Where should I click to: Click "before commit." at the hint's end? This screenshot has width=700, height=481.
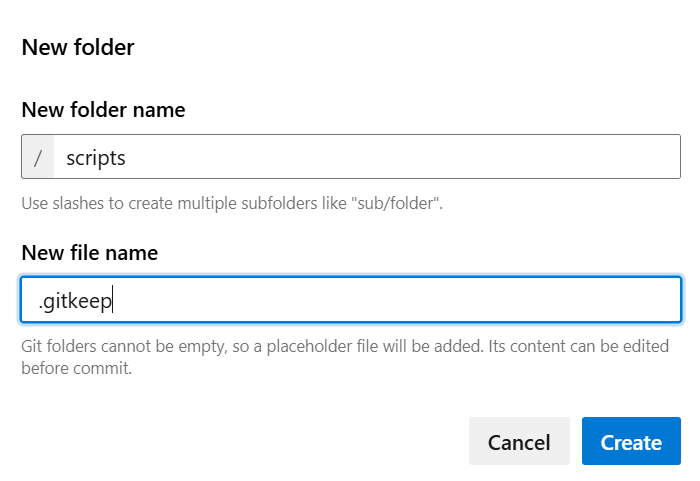click(76, 368)
